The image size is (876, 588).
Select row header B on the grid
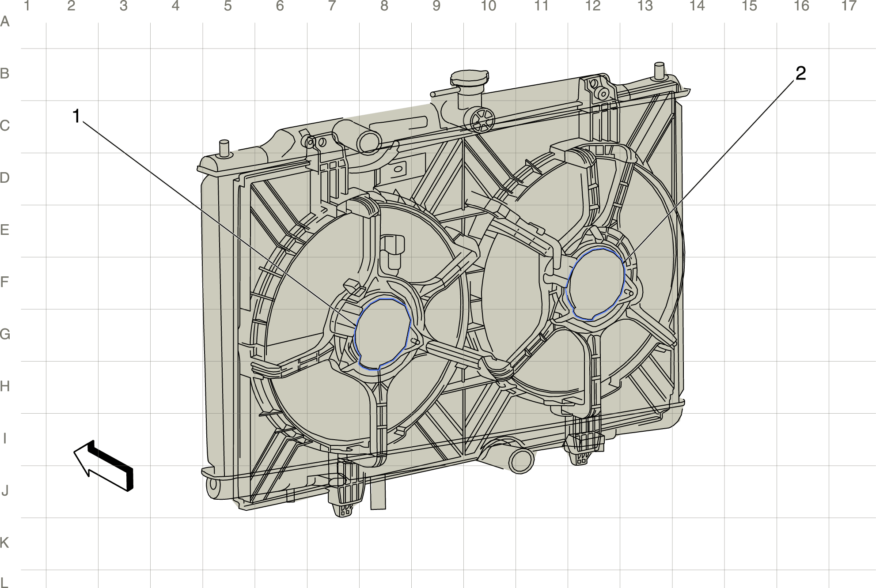pos(5,73)
